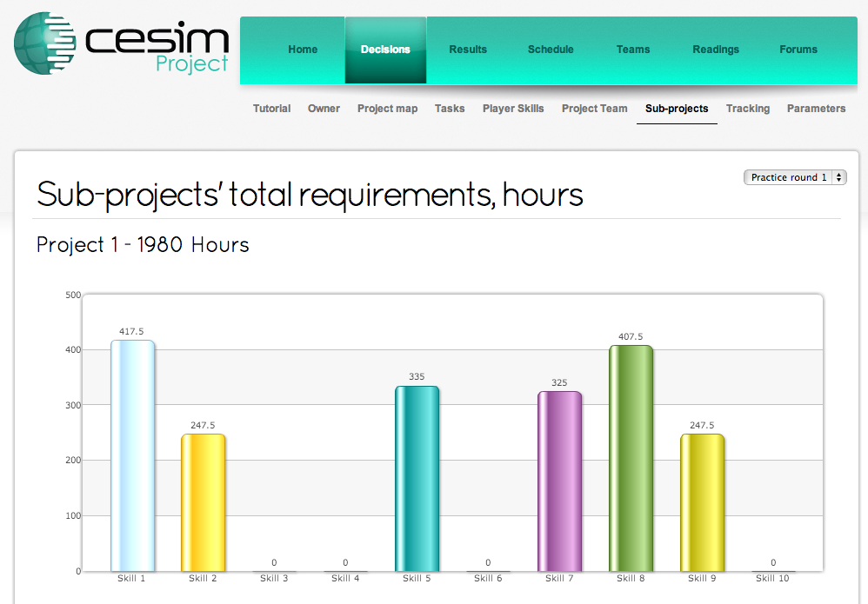Image resolution: width=868 pixels, height=604 pixels.
Task: Open the Project Team tab
Action: (x=594, y=109)
